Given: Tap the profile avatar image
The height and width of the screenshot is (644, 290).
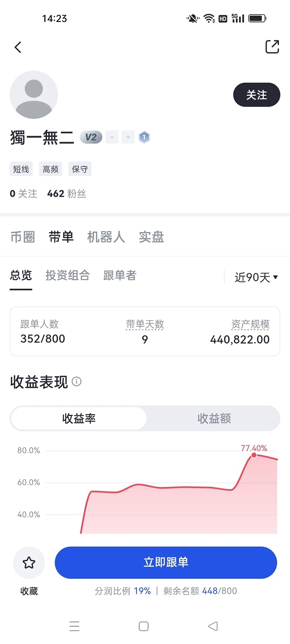Looking at the screenshot, I should pyautogui.click(x=34, y=95).
